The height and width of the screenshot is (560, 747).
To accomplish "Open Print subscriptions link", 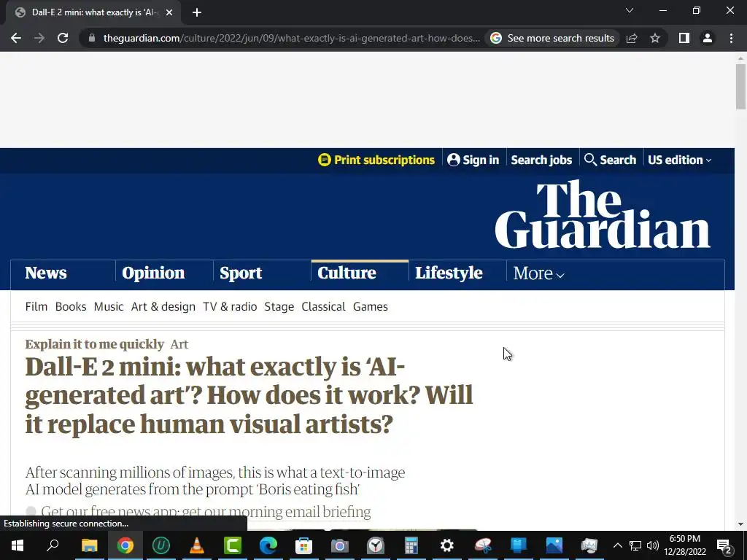I will tap(376, 160).
